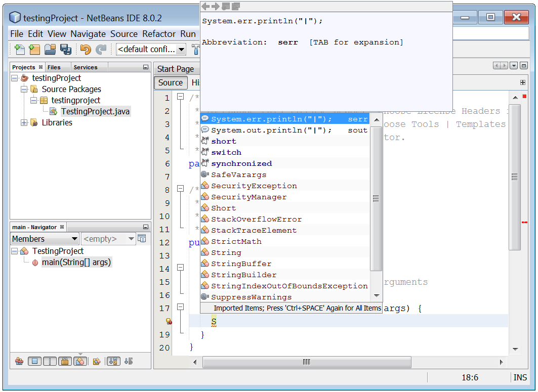This screenshot has height=392, width=538.
Task: Select main(String[] args) in Navigator
Action: click(76, 263)
